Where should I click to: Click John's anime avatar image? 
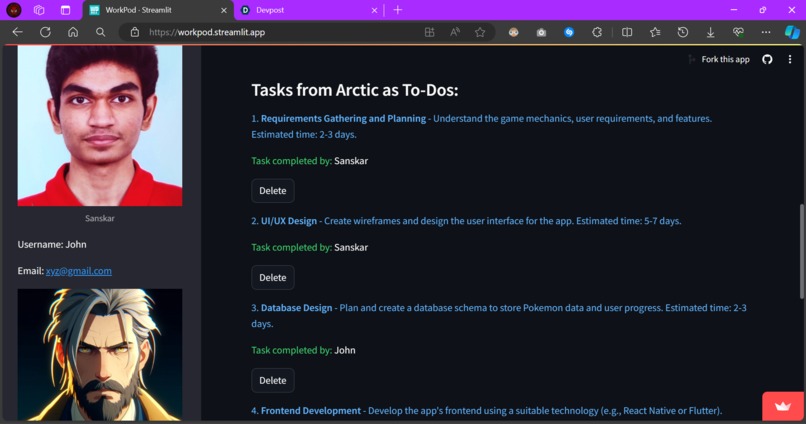100,355
